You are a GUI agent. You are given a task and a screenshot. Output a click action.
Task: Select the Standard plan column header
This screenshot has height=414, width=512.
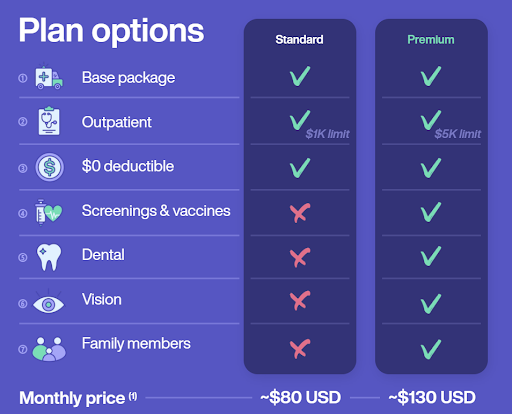coord(299,40)
